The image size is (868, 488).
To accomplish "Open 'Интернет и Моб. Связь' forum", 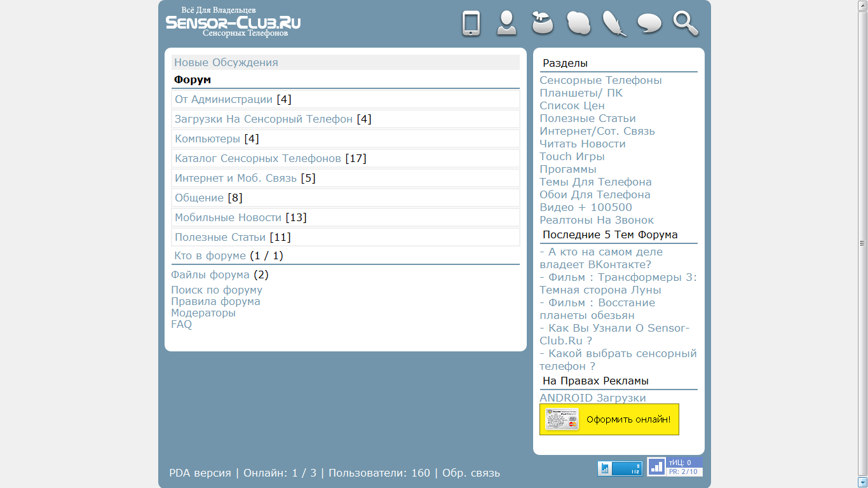I will (236, 178).
